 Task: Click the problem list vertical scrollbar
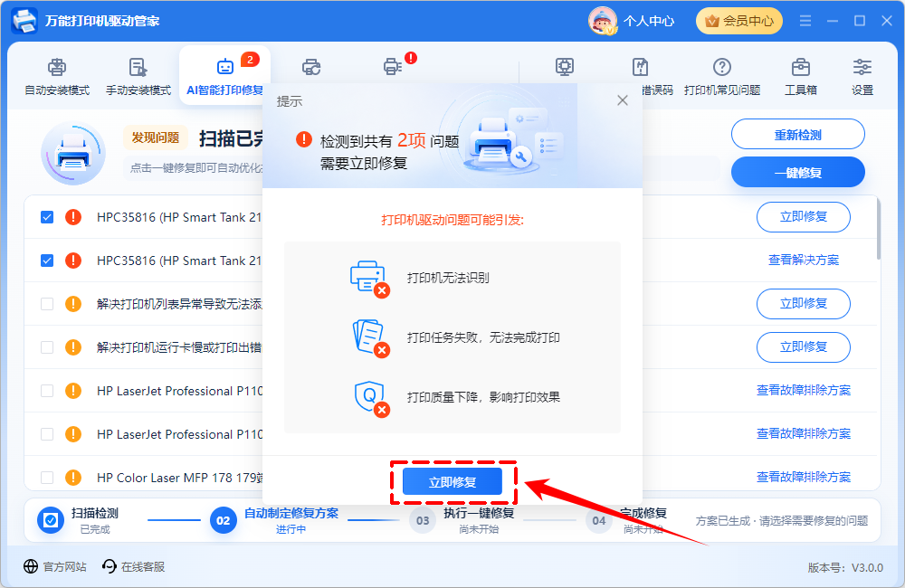point(879,229)
